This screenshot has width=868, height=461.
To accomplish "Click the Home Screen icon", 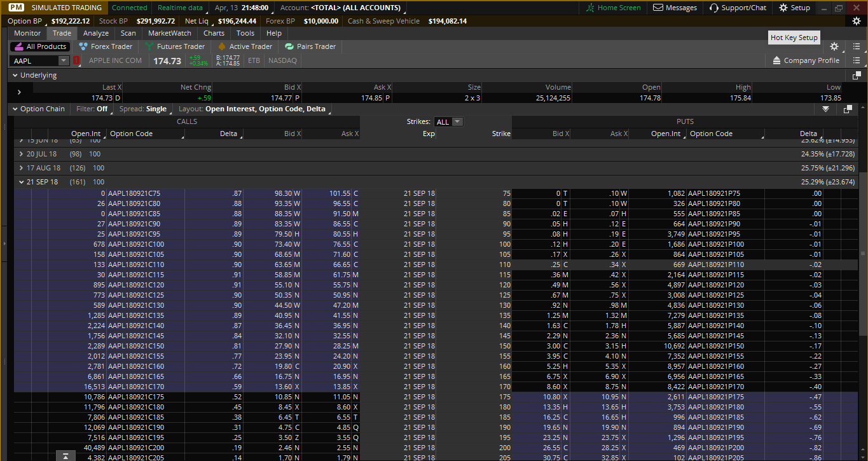I will click(590, 8).
